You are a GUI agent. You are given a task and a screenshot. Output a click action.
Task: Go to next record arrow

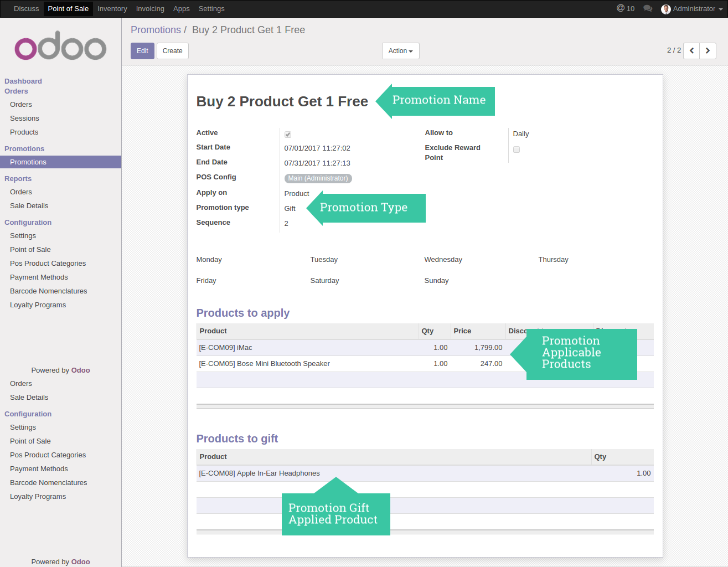coord(708,51)
